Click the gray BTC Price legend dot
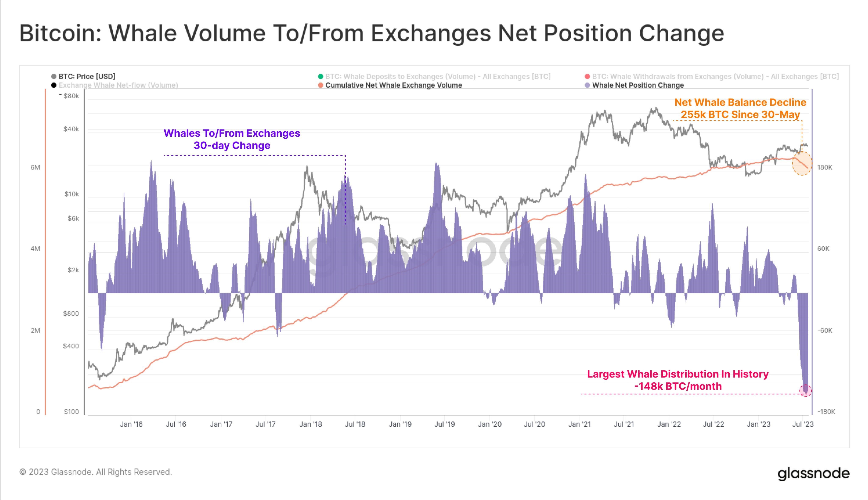This screenshot has height=500, width=868. (54, 76)
